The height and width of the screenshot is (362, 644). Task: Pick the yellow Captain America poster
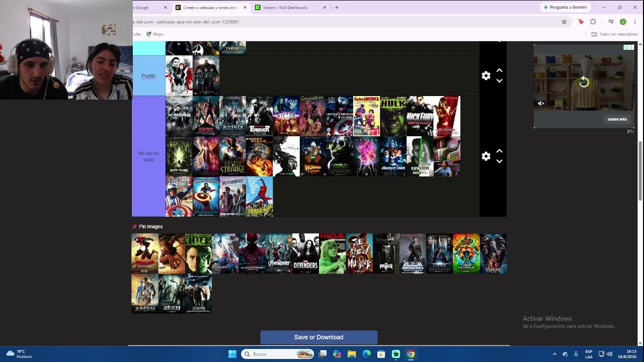pyautogui.click(x=366, y=116)
